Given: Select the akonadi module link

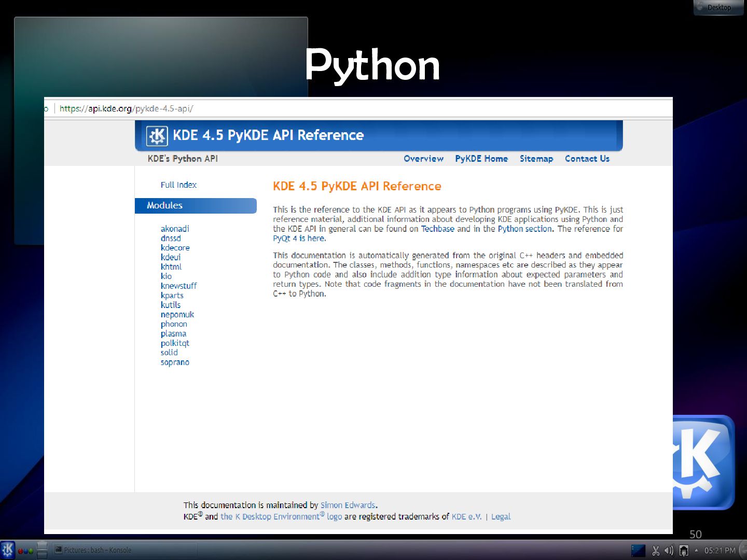Looking at the screenshot, I should pyautogui.click(x=175, y=229).
